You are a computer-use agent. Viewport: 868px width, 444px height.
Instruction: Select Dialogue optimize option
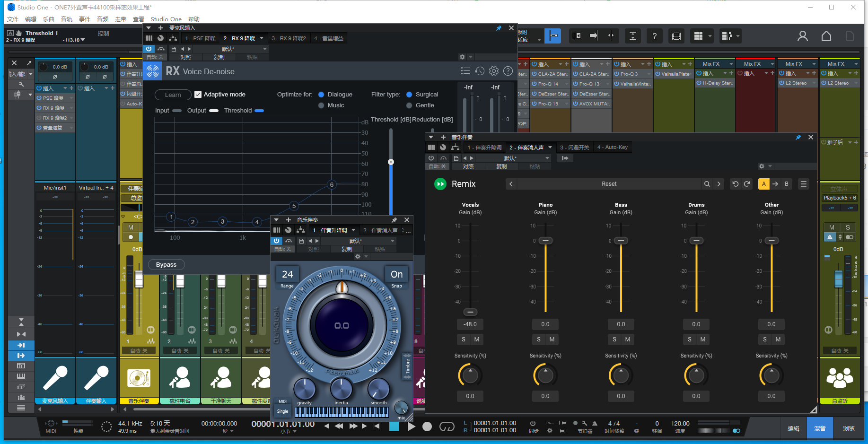(321, 95)
